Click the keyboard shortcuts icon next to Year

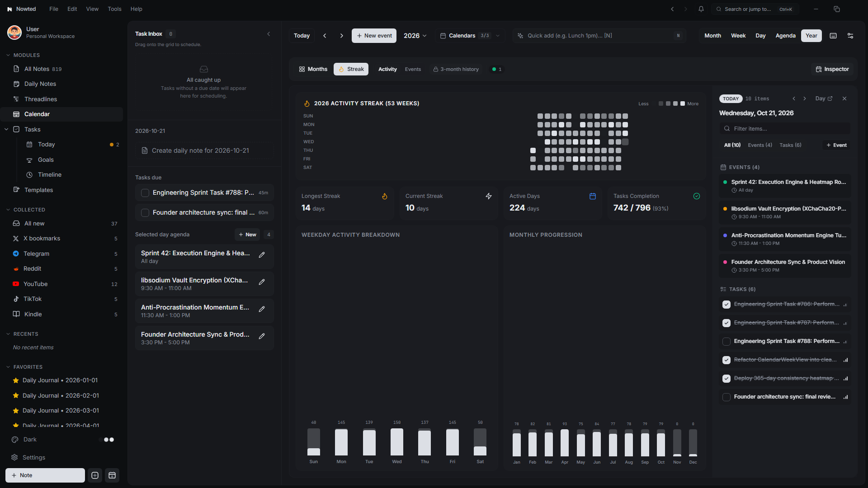coord(833,36)
